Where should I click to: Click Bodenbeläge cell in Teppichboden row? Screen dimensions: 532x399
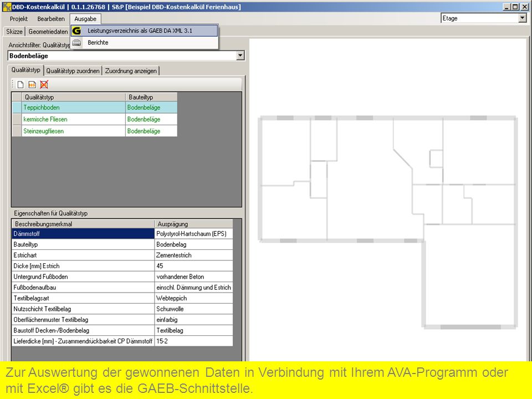[x=151, y=108]
